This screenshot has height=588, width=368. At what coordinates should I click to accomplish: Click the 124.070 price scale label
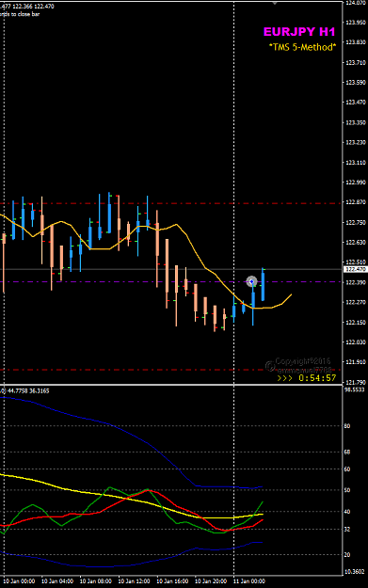pyautogui.click(x=355, y=3)
